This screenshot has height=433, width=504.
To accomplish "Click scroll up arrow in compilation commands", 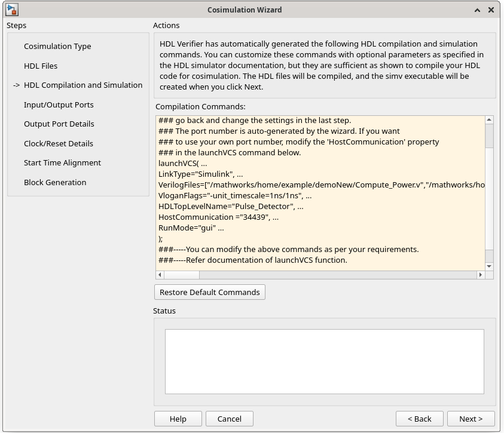I will coord(489,120).
